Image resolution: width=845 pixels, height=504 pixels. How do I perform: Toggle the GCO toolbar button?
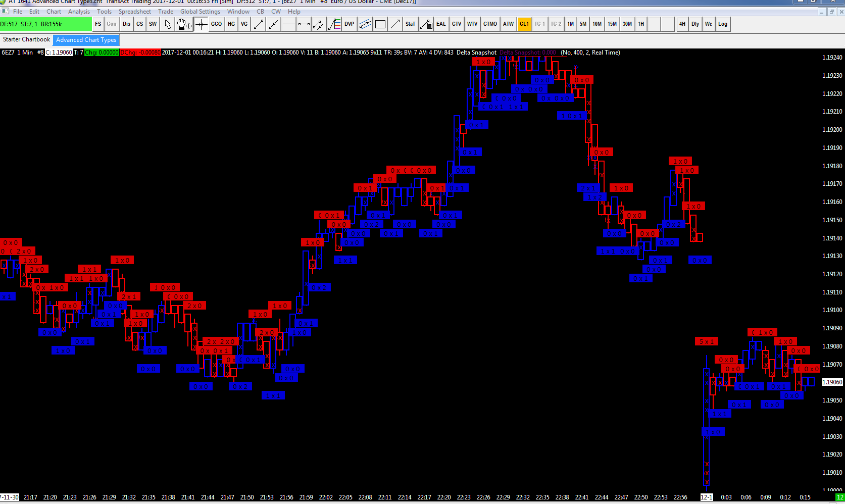(x=216, y=24)
